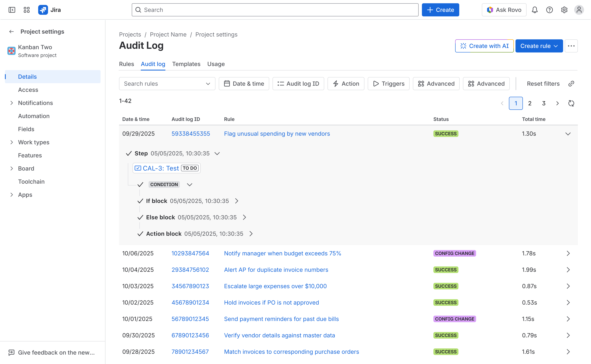Open notifications via the bell icon

click(x=535, y=10)
